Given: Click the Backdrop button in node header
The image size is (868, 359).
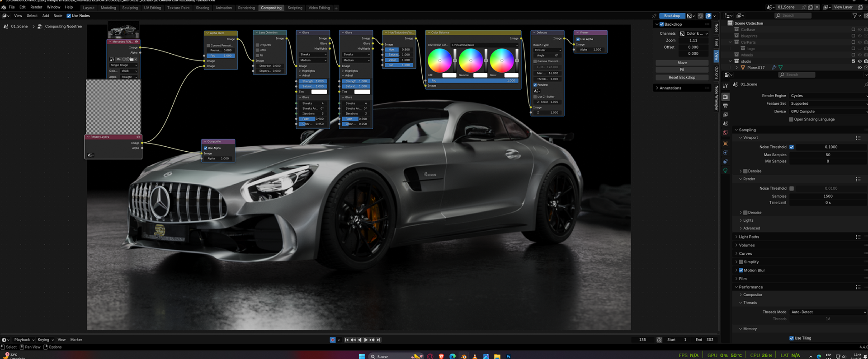Looking at the screenshot, I should coord(672,16).
